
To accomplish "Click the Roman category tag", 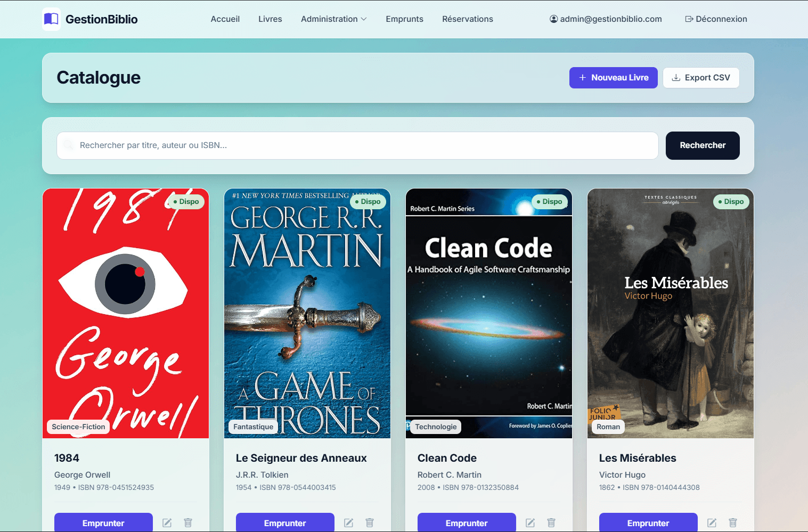I will 608,427.
